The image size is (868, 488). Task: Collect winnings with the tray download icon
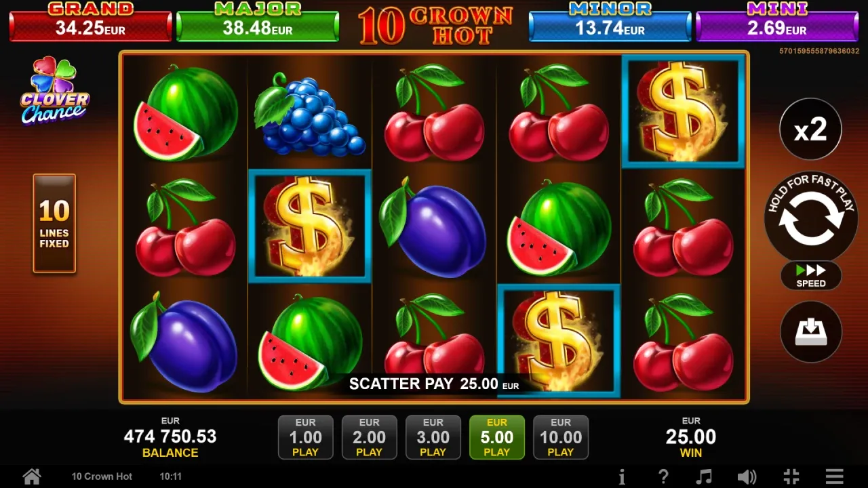tap(811, 332)
